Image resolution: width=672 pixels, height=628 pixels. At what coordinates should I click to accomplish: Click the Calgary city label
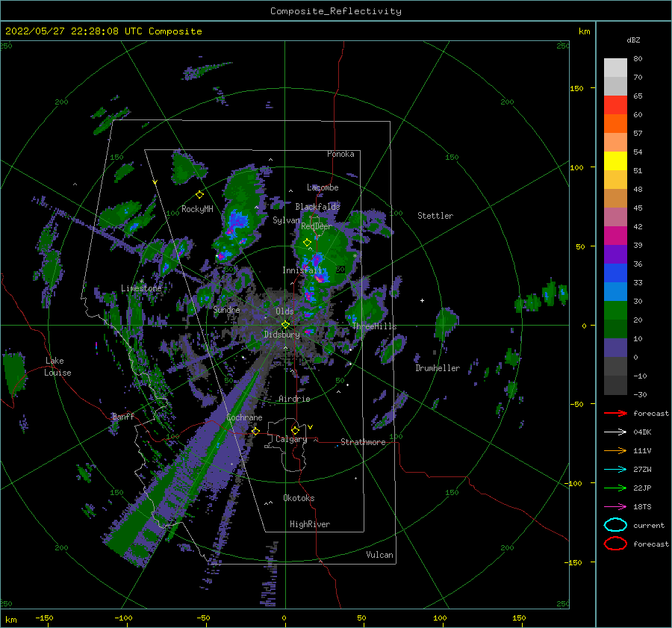[291, 439]
